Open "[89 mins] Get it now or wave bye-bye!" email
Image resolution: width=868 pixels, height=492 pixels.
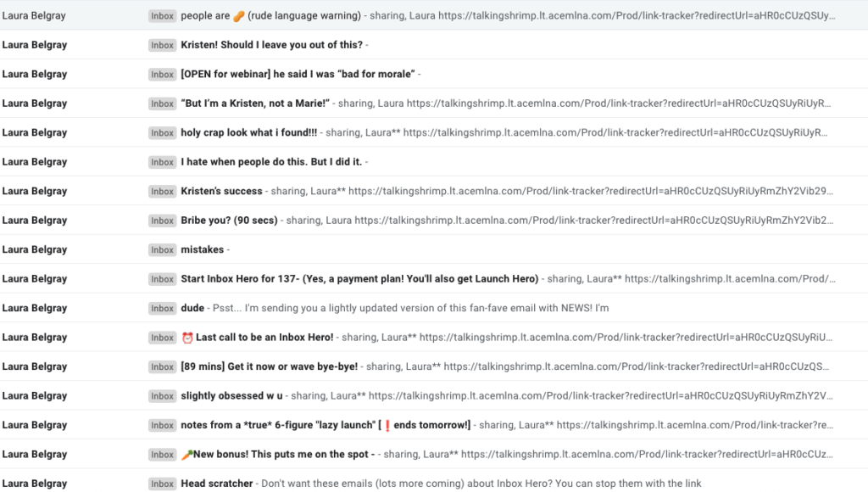pyautogui.click(x=269, y=367)
